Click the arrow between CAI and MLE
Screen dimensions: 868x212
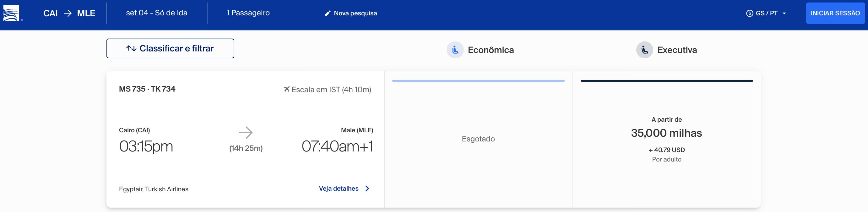click(x=68, y=13)
